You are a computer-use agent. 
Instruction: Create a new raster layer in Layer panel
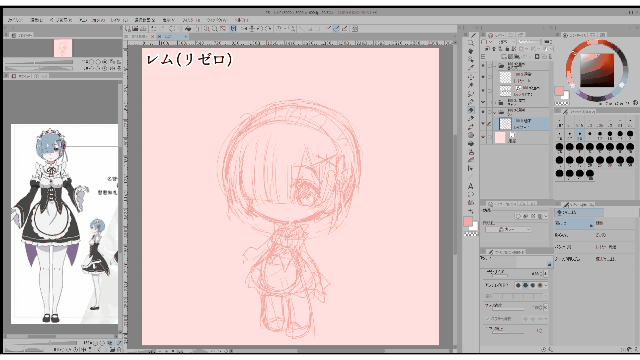504,56
